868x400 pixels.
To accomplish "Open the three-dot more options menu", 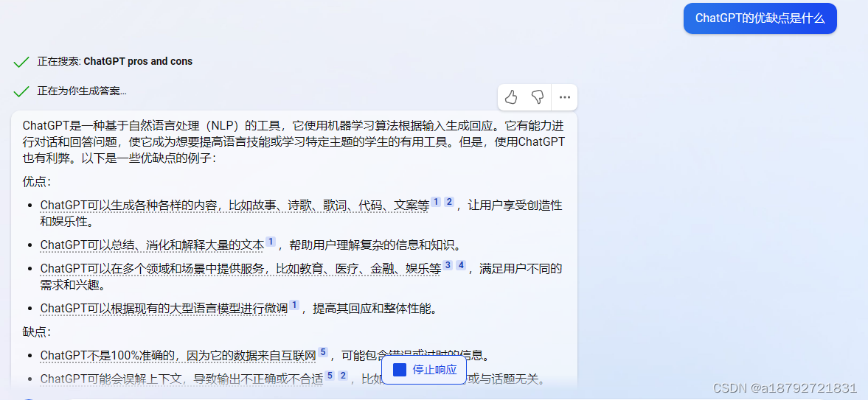I will coord(565,97).
